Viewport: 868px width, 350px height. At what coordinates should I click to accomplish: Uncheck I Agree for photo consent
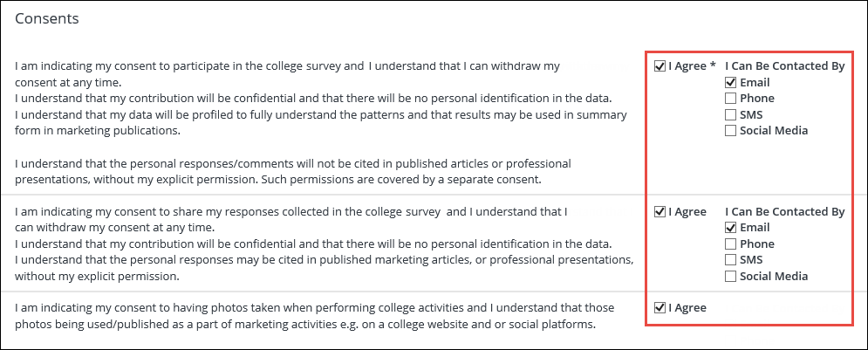[x=660, y=307]
